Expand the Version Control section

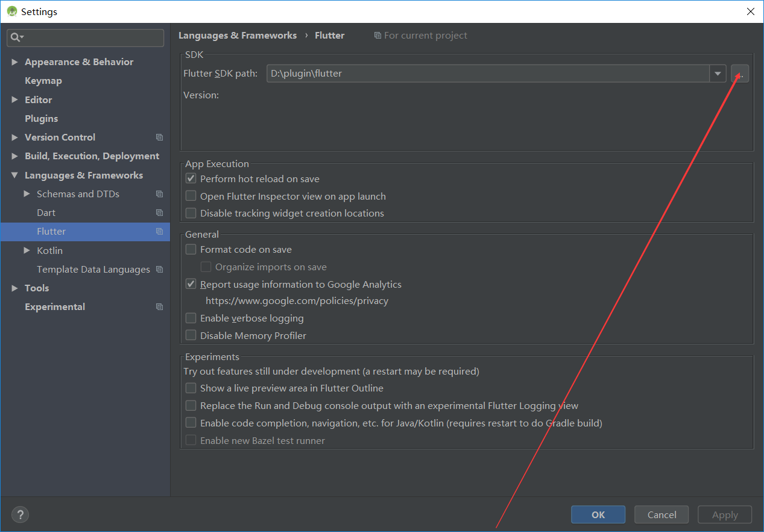click(14, 138)
